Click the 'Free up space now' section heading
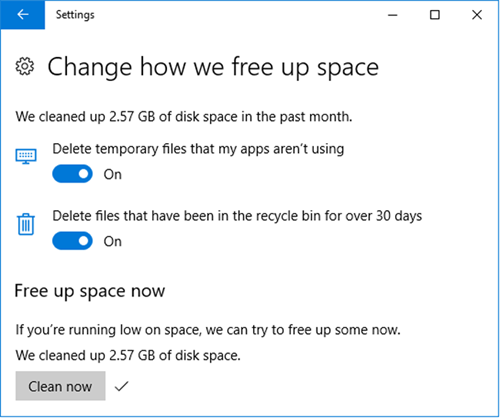Screen dimensions: 500x418 [90, 291]
